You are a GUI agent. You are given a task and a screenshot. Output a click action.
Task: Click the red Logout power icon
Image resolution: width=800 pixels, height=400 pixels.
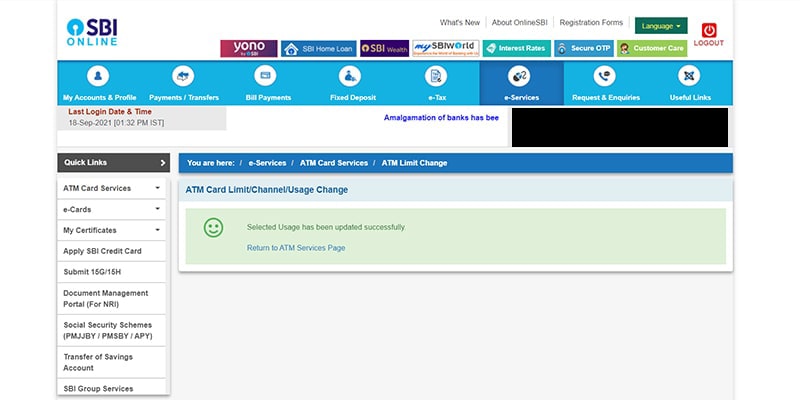coord(709,30)
